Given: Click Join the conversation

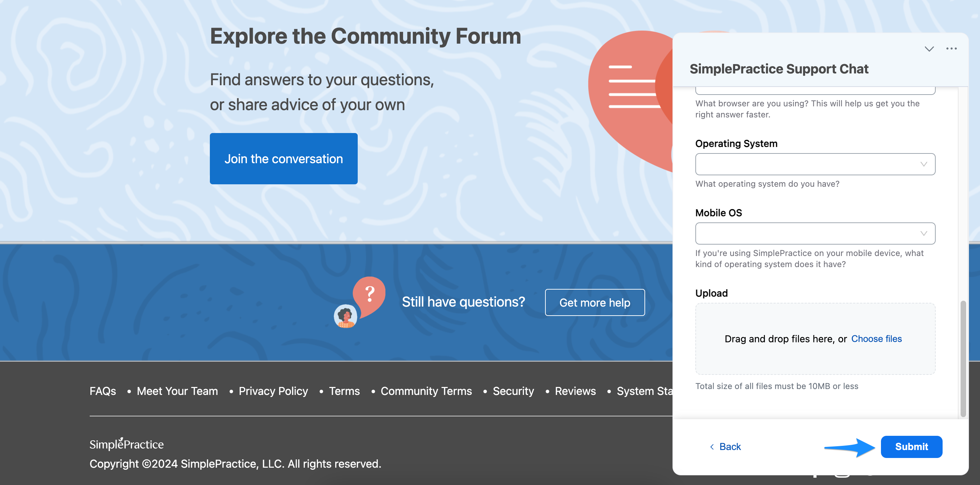Looking at the screenshot, I should tap(283, 159).
